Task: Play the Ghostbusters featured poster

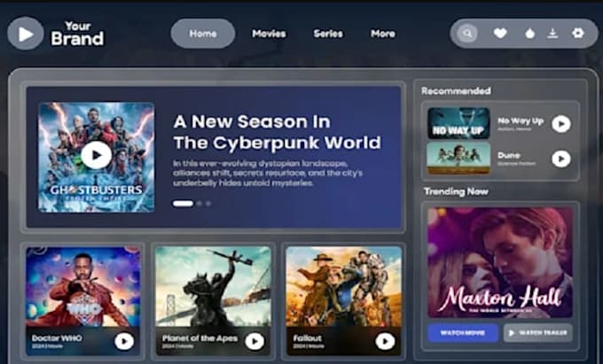Action: coord(96,155)
